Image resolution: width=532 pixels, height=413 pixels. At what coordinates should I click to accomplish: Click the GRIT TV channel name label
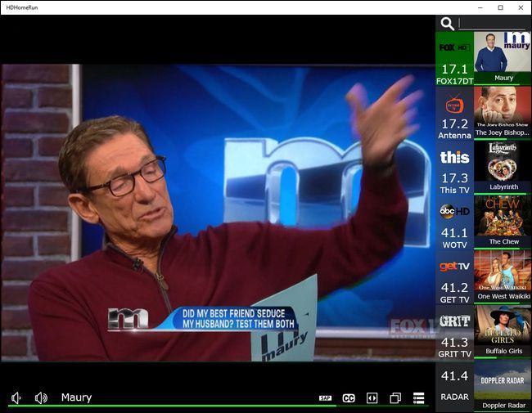(454, 354)
